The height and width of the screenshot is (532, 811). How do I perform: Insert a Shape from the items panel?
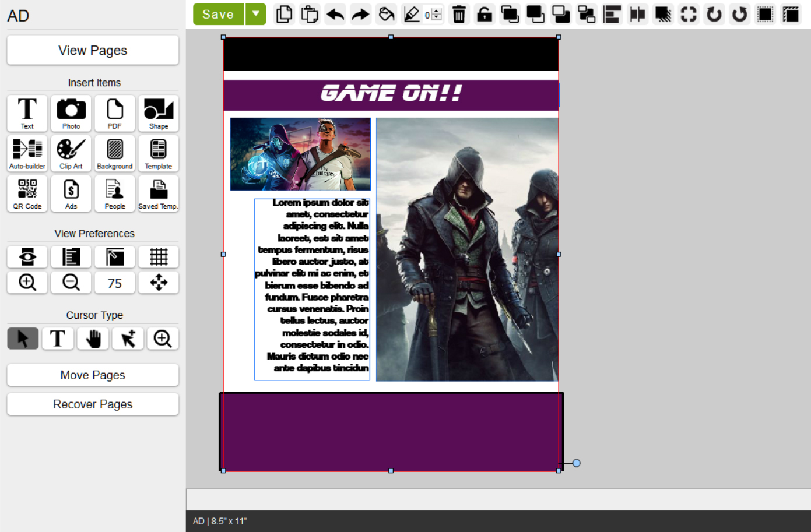tap(159, 113)
